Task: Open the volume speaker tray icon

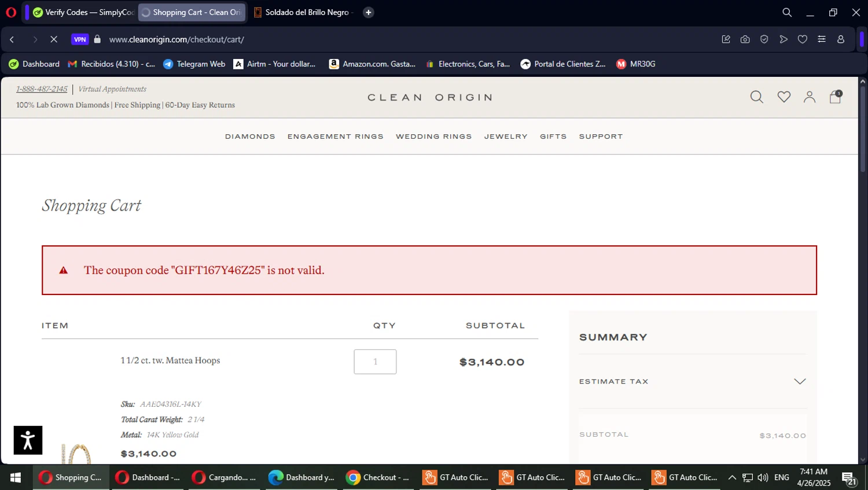Action: [x=763, y=478]
